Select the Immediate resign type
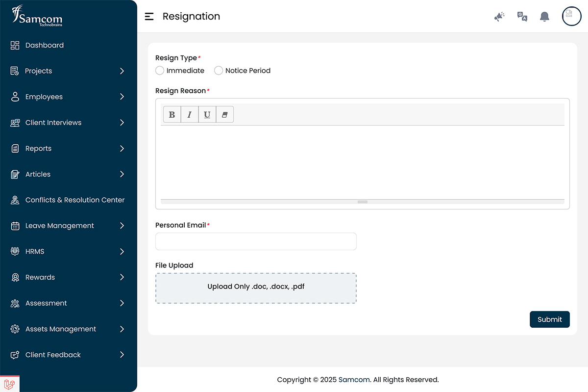 coord(160,71)
